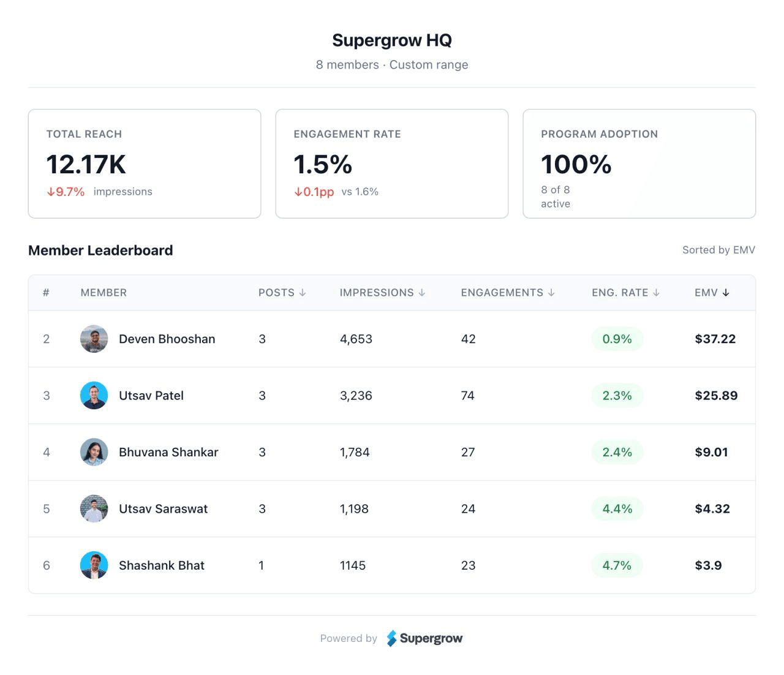Click the 4,653 impressions cell
784x675 pixels.
(x=356, y=339)
